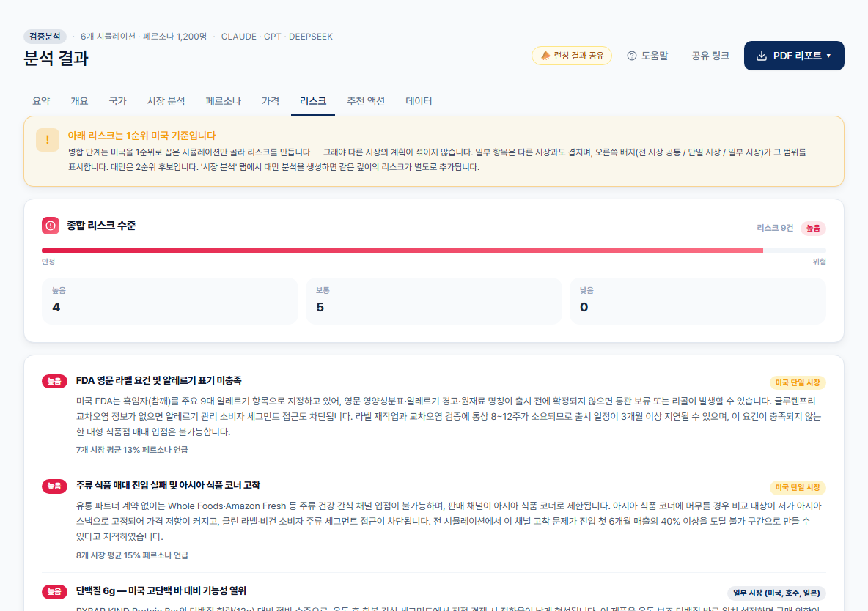Select the 높음 count card showing 4
The height and width of the screenshot is (611, 868).
(x=170, y=301)
